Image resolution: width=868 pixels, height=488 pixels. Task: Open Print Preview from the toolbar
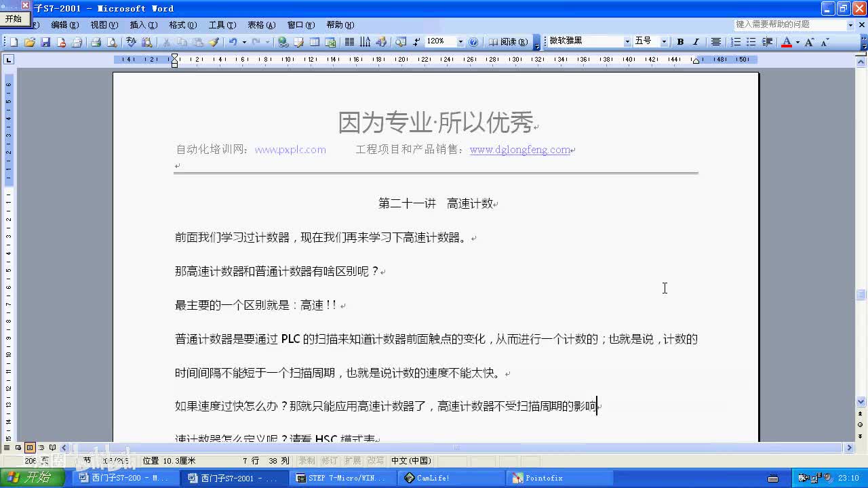click(112, 42)
